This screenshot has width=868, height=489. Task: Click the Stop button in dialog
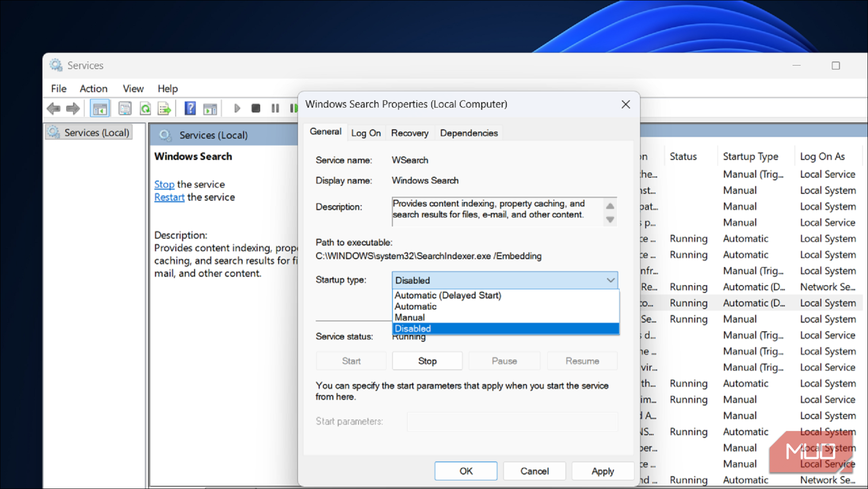(427, 361)
